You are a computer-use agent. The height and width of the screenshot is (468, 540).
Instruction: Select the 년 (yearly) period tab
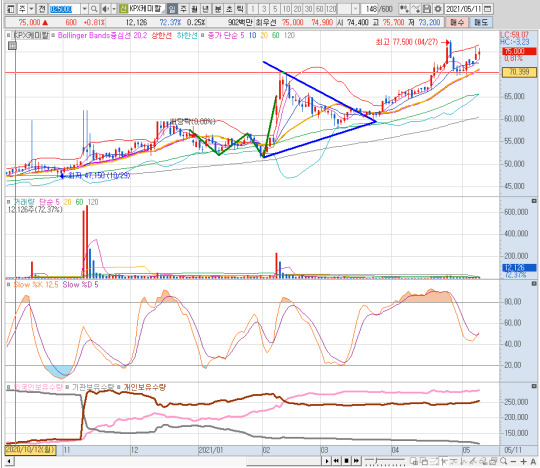(206, 9)
